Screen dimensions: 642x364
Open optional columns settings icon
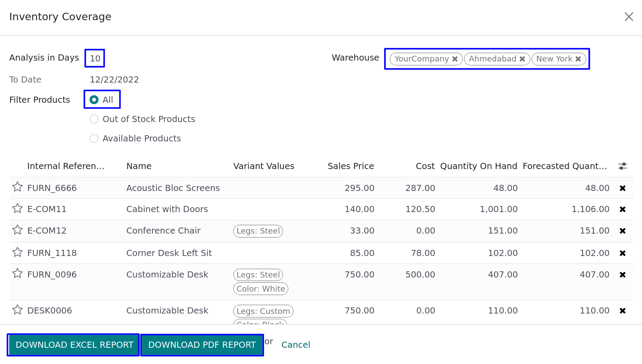point(622,166)
